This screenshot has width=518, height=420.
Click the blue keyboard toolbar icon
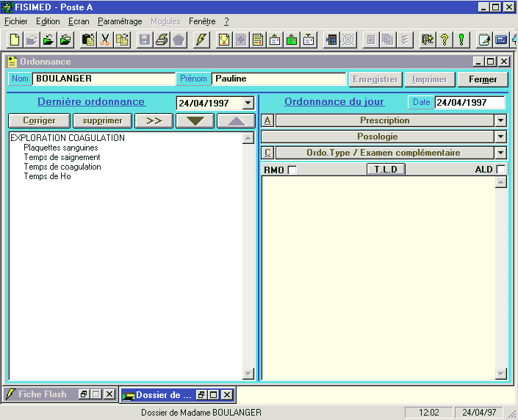tap(501, 40)
